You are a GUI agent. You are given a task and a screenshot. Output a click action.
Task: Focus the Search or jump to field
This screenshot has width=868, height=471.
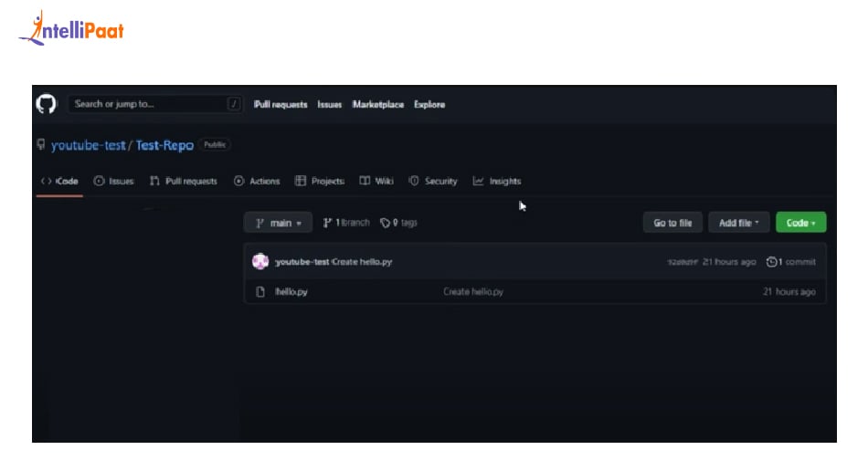pos(155,104)
